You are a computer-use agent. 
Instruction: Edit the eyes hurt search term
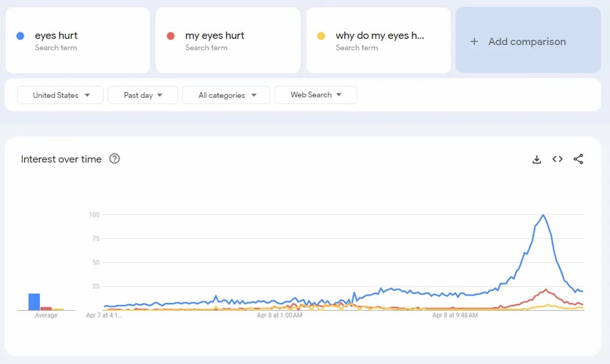click(57, 36)
